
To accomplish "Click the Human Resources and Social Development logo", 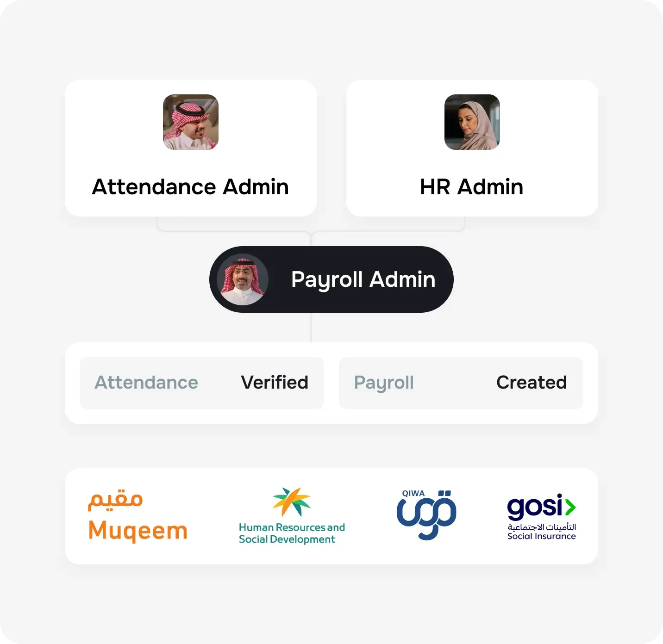I will point(292,516).
